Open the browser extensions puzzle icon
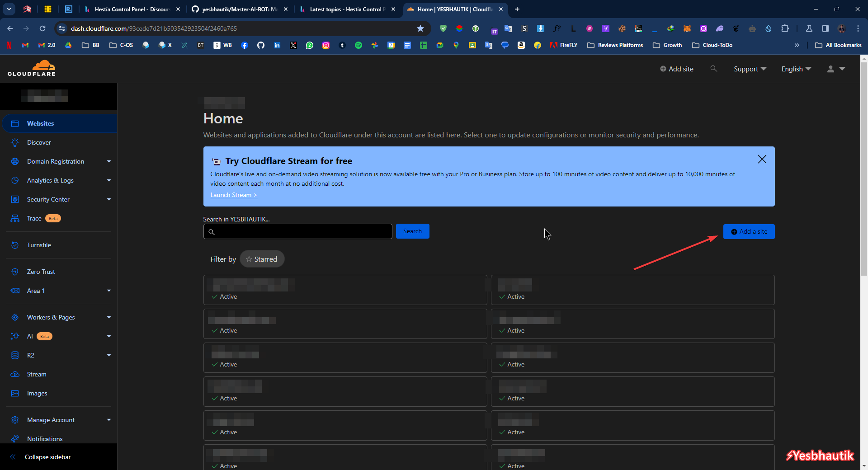Screen dimensions: 868x470 coord(785,28)
